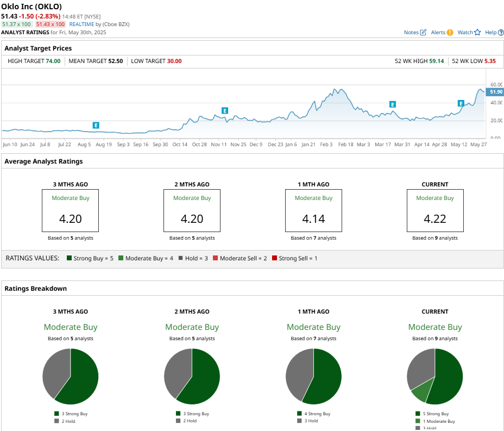This screenshot has width=504, height=431.
Task: Click the 1 MTH AGO 4.14 rating box
Action: (313, 210)
